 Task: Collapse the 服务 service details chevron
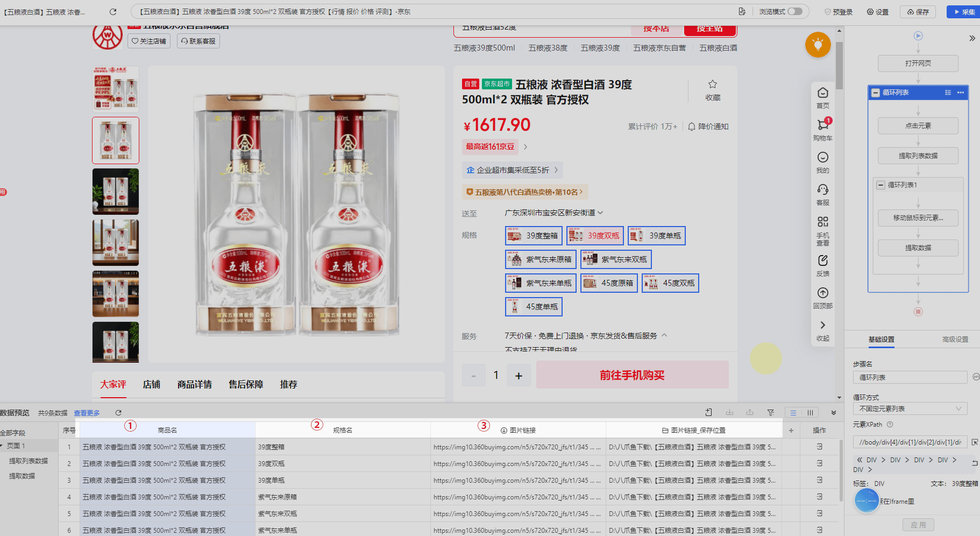pyautogui.click(x=664, y=335)
